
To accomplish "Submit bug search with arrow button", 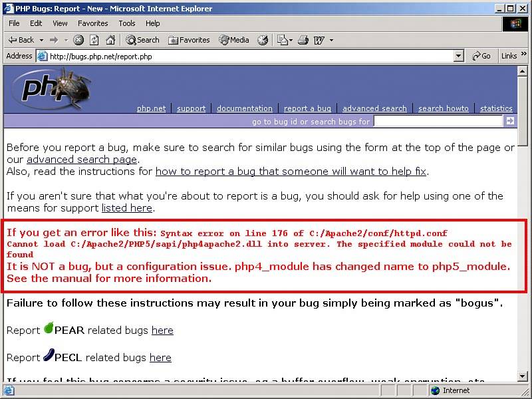I will click(510, 121).
